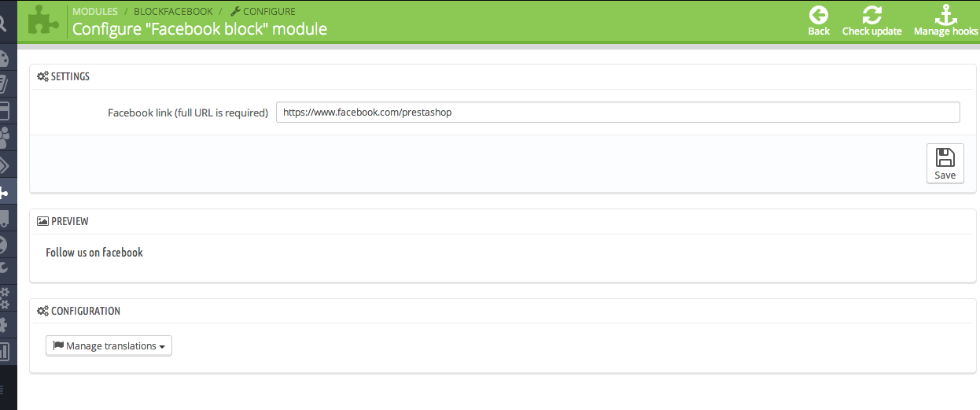Screen dimensions: 980x410
Task: Click the Check update refresh icon
Action: click(871, 15)
